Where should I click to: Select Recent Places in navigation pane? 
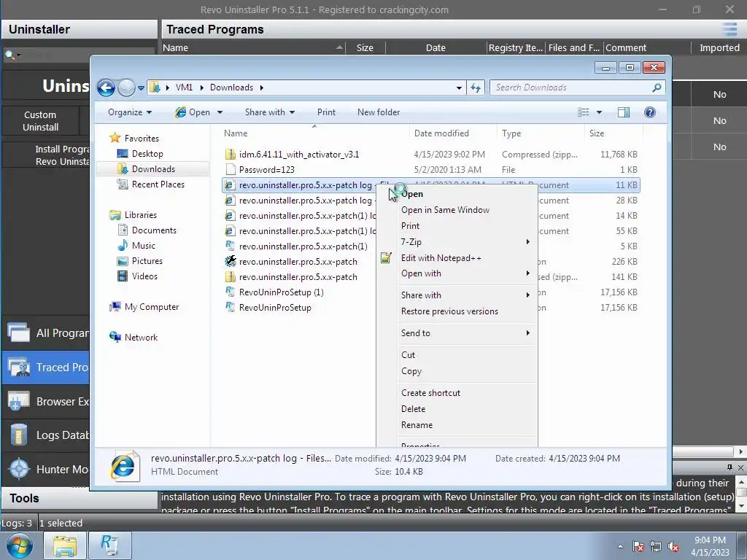click(158, 184)
